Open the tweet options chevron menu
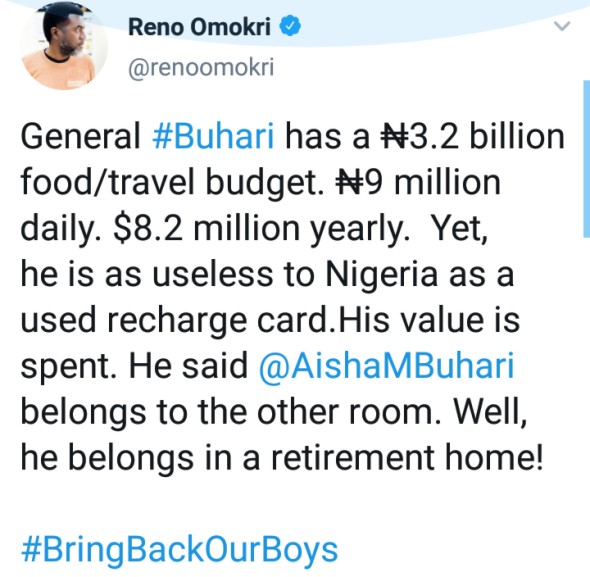 tap(562, 26)
